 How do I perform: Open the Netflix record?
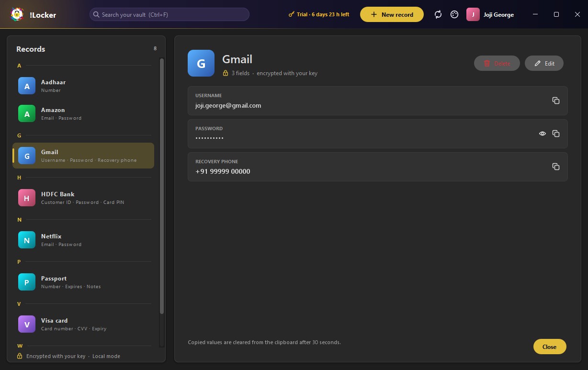tap(83, 240)
